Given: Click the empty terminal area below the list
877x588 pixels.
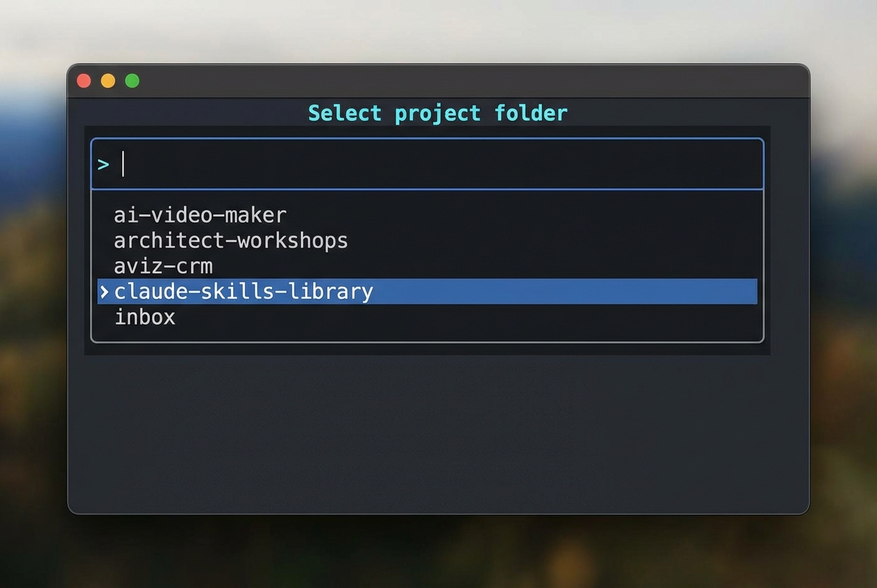Looking at the screenshot, I should coord(437,437).
